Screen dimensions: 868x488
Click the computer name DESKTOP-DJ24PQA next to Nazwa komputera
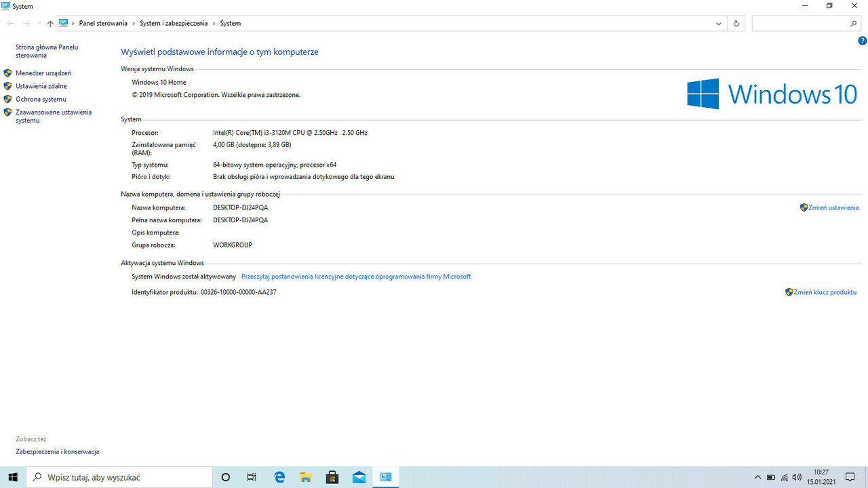[x=240, y=207]
